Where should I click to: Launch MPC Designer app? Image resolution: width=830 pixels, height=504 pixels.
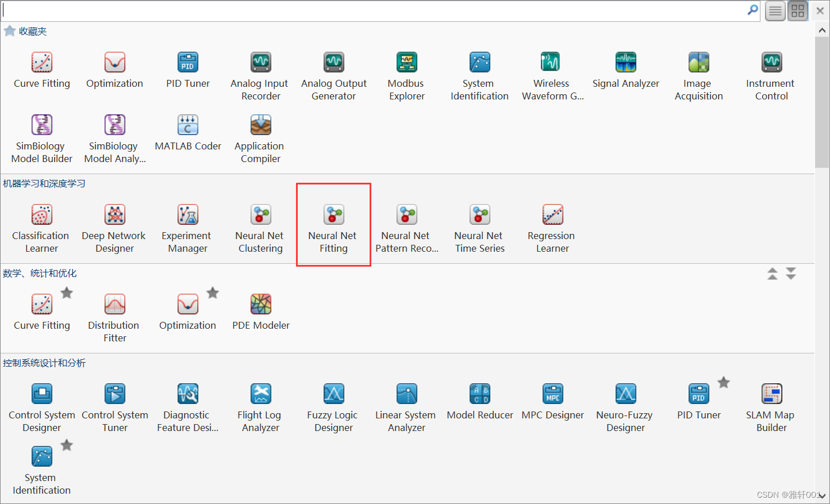[553, 402]
